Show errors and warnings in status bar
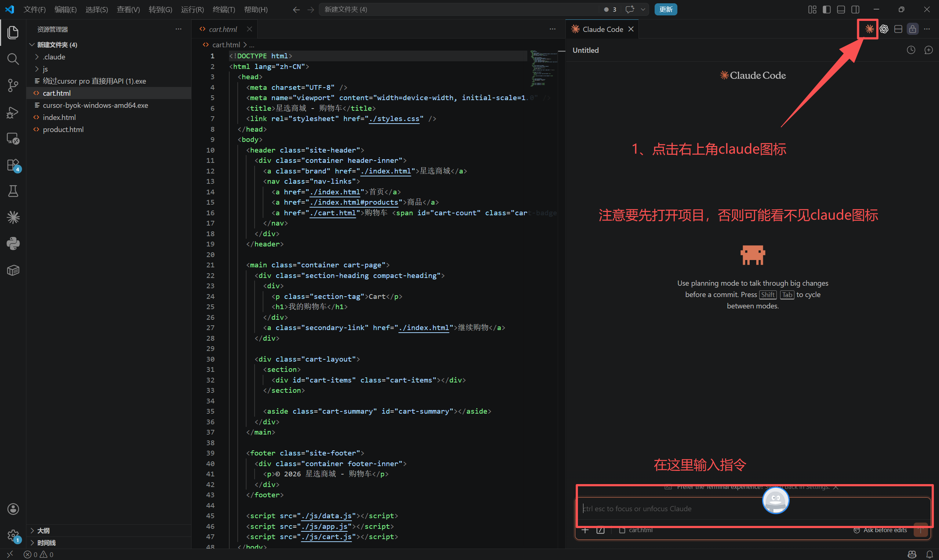939x560 pixels. point(39,554)
